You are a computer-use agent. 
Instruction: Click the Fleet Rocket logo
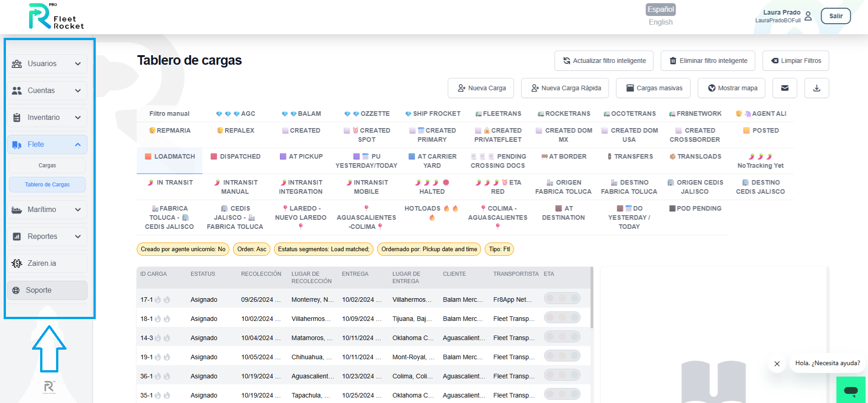pyautogui.click(x=56, y=16)
